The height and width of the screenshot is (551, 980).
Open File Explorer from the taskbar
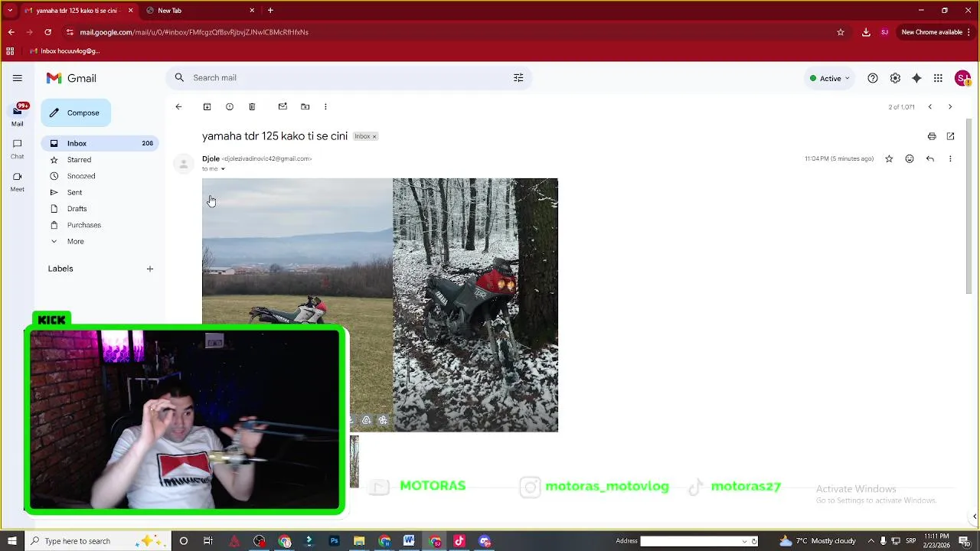[359, 541]
